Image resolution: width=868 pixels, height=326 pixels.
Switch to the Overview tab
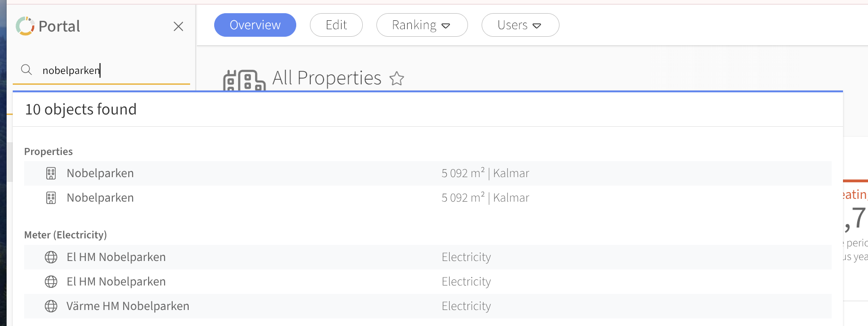tap(255, 25)
